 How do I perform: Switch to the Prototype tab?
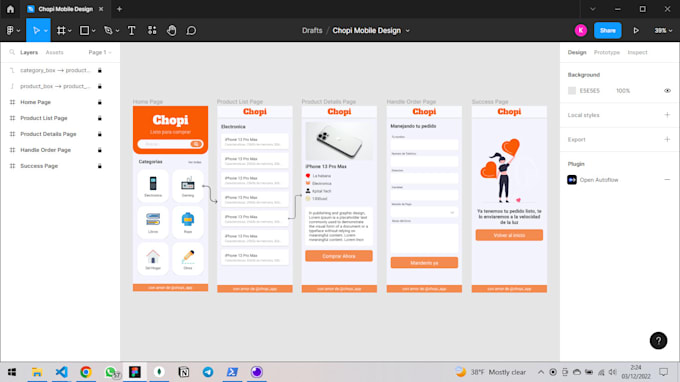point(607,52)
